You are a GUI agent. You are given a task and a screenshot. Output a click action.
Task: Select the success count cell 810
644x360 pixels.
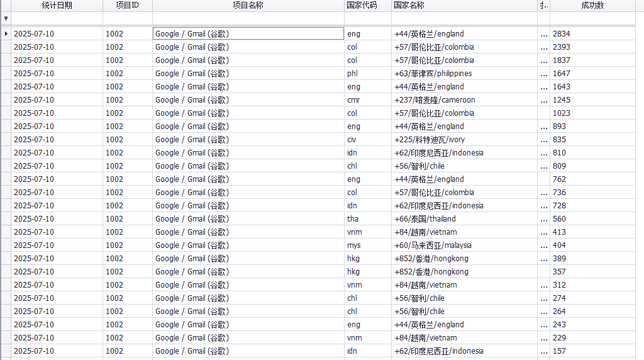[x=592, y=152]
